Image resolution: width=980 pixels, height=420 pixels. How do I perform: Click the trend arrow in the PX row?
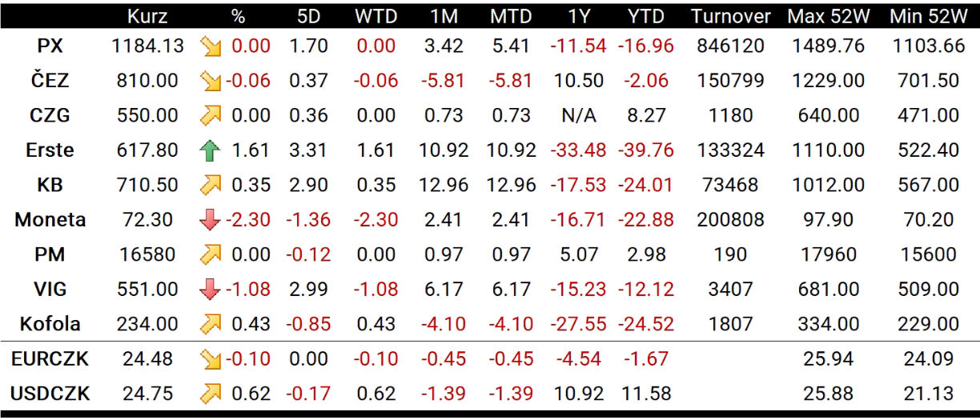point(211,46)
